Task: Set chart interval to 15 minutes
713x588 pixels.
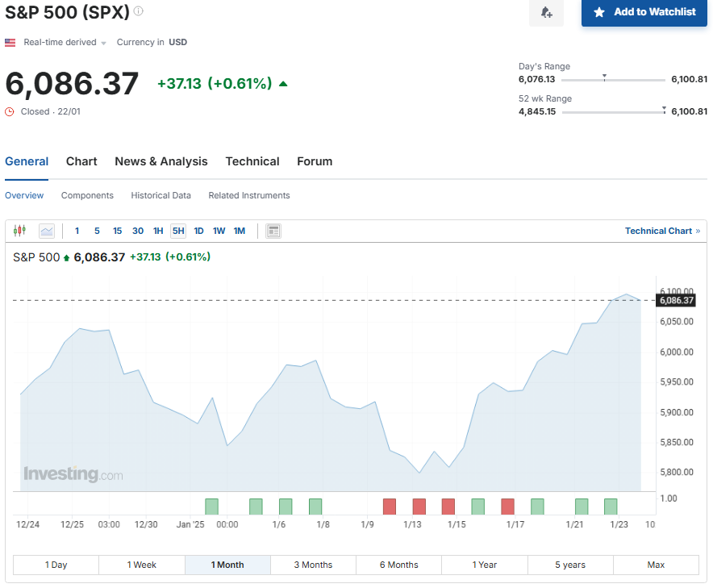Action: (117, 231)
